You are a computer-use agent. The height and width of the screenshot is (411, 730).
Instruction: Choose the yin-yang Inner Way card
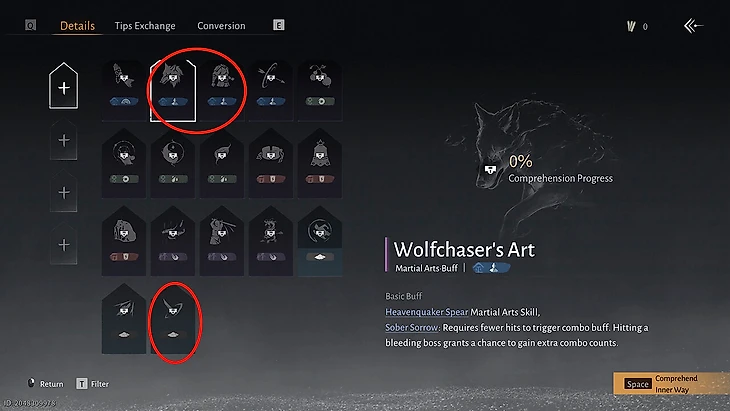[x=173, y=164]
